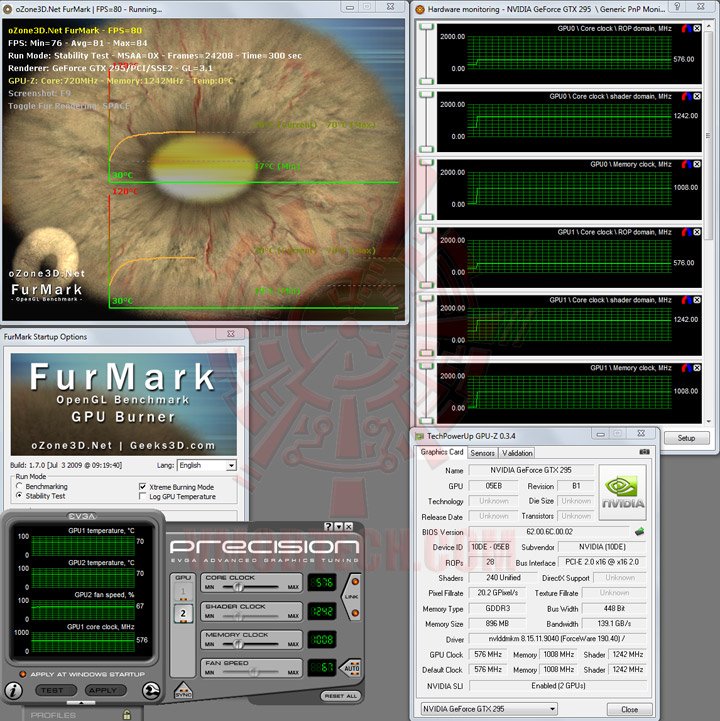Open color settings for GPU0 Memory clock graph
The width and height of the screenshot is (720, 721).
pyautogui.click(x=686, y=164)
